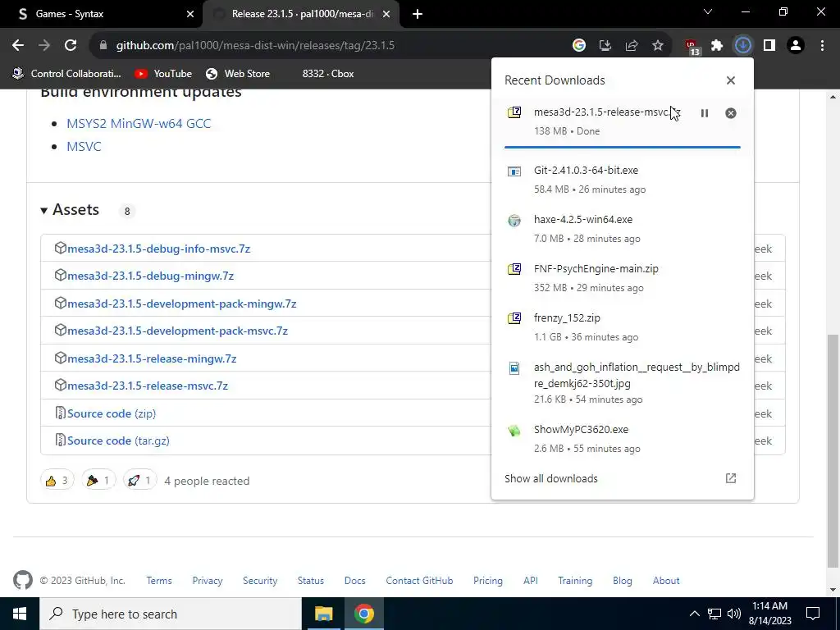Download Source code (zip)

click(x=112, y=413)
